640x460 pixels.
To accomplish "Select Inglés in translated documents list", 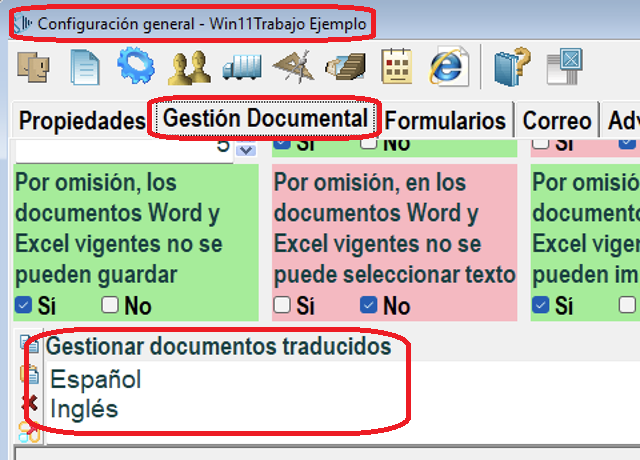I will click(84, 408).
